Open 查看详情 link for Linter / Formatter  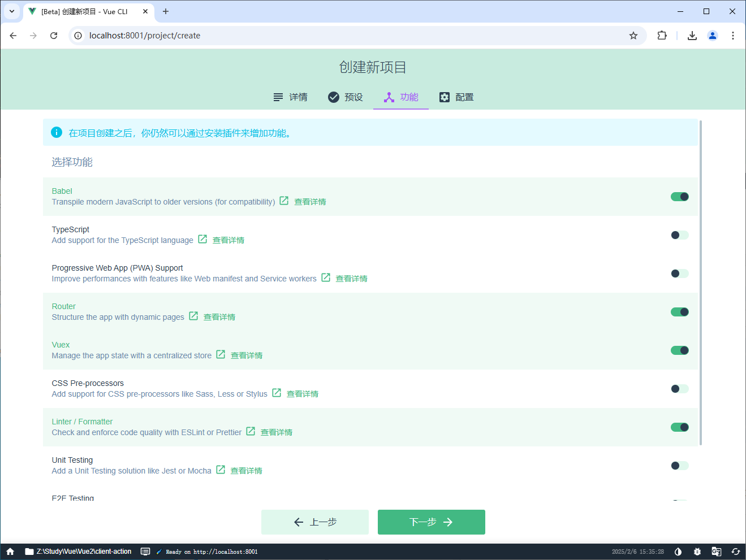coord(277,432)
